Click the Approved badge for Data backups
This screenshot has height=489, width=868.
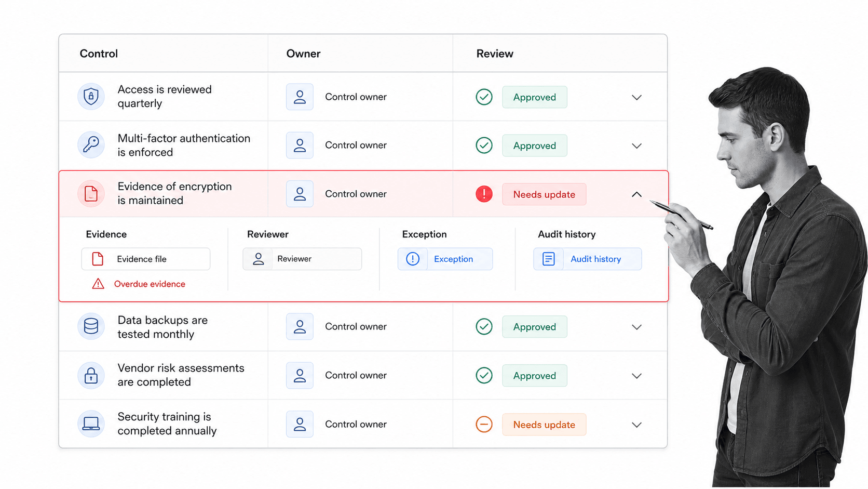(x=535, y=327)
